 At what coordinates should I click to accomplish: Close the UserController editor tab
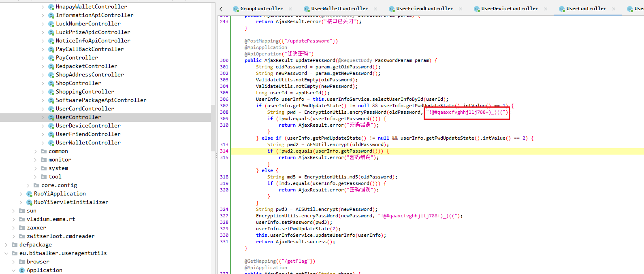point(614,8)
